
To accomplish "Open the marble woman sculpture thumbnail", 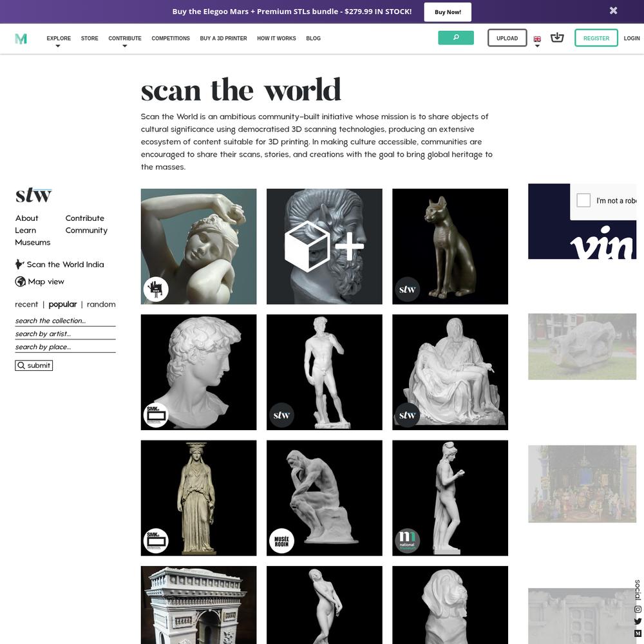I will pos(198,247).
